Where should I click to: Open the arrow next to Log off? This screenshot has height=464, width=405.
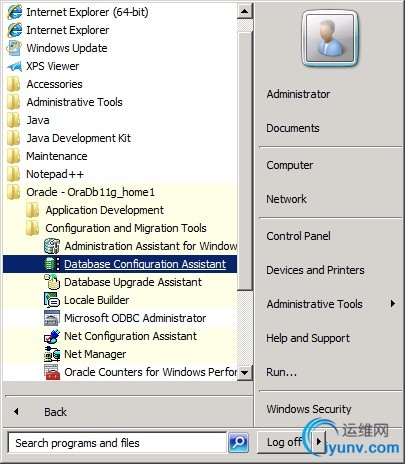point(319,442)
